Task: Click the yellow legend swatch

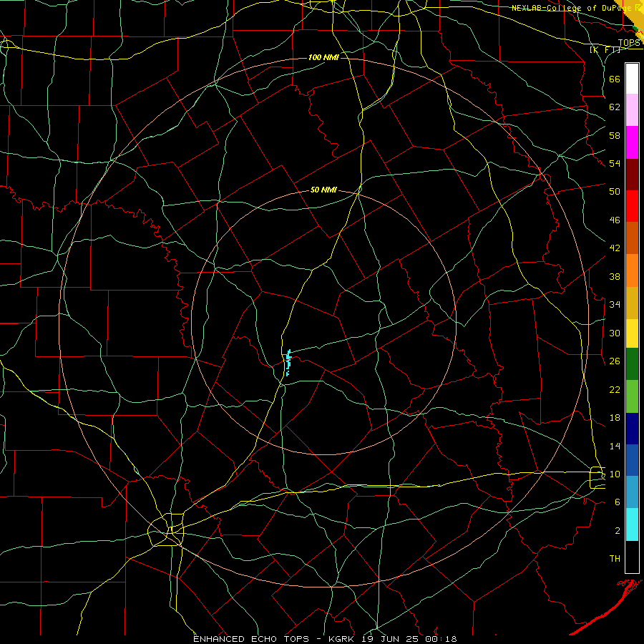Action: pyautogui.click(x=632, y=333)
